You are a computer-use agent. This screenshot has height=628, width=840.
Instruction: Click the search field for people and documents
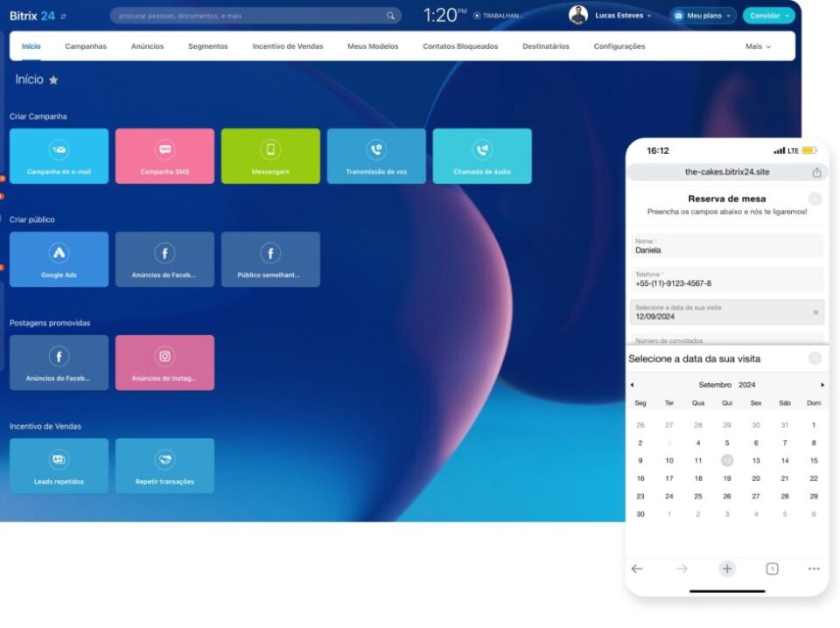(x=255, y=16)
